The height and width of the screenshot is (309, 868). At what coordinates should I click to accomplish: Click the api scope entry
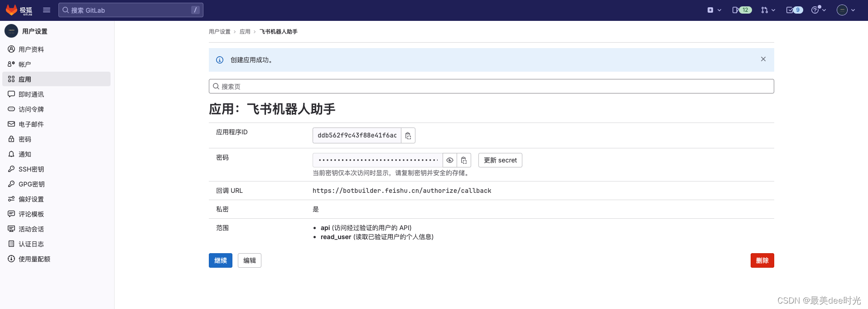click(366, 228)
